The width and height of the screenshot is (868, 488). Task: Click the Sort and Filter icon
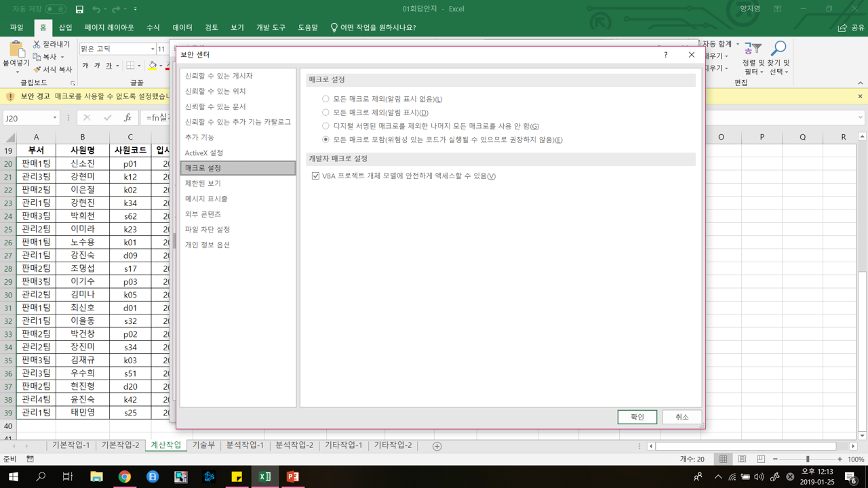(752, 49)
